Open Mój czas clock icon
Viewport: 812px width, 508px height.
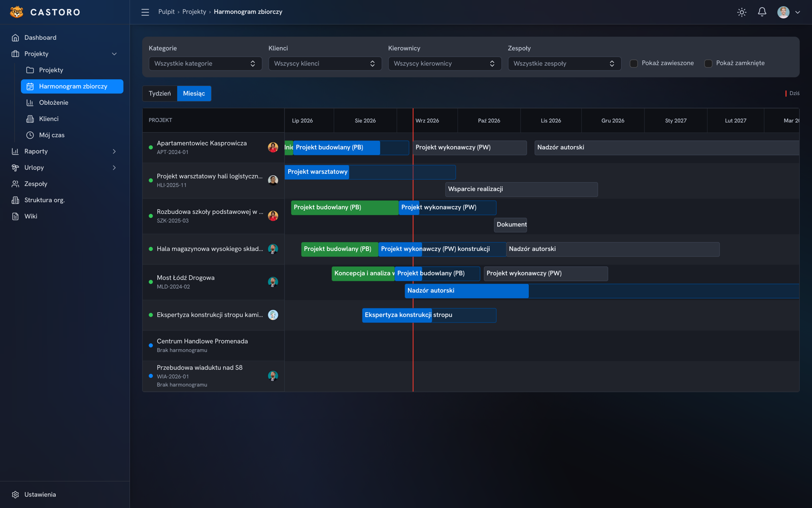coord(30,135)
